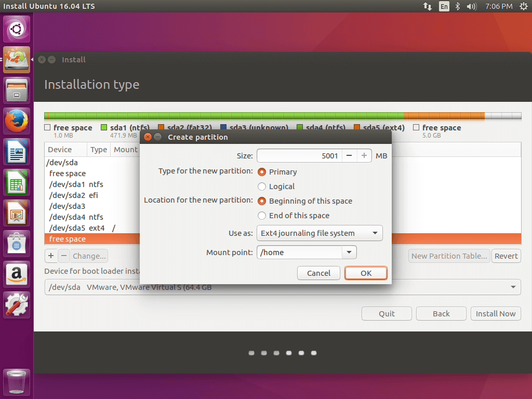
Task: Open System Settings from the dock
Action: pos(17,304)
